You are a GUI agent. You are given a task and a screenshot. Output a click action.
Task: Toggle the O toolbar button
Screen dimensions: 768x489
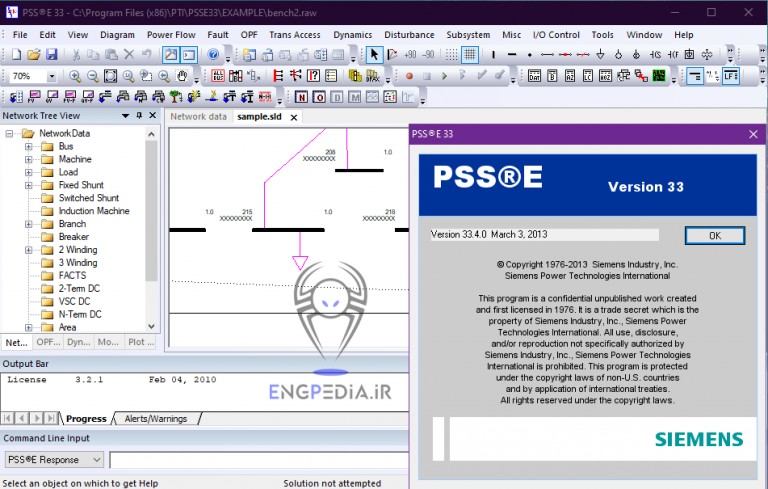click(x=319, y=97)
